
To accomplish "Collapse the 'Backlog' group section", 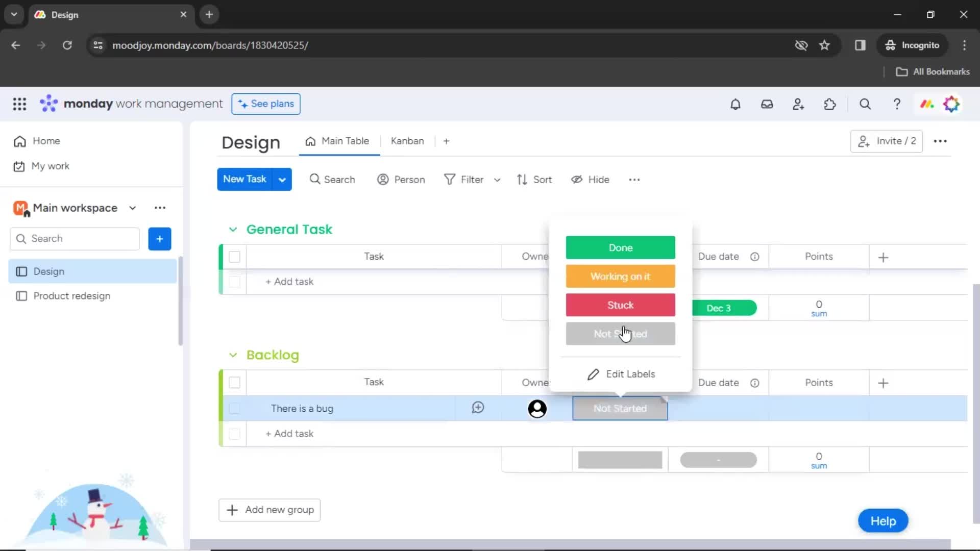I will click(233, 355).
